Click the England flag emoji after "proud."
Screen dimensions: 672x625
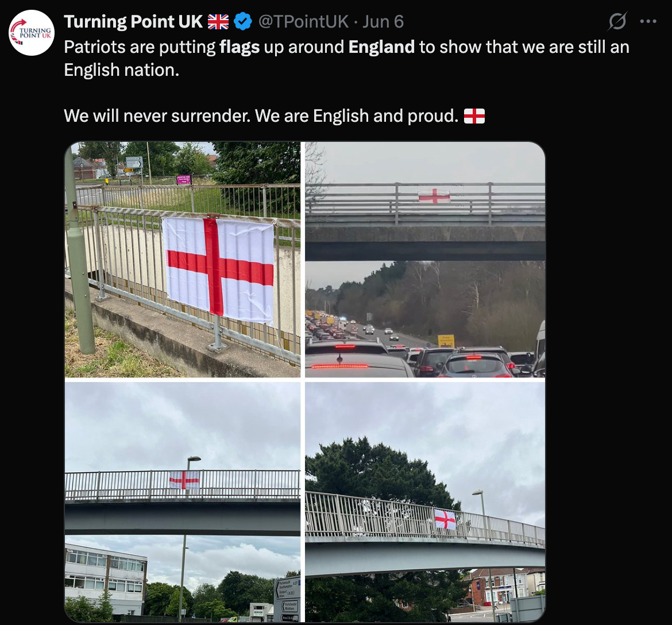(x=474, y=116)
